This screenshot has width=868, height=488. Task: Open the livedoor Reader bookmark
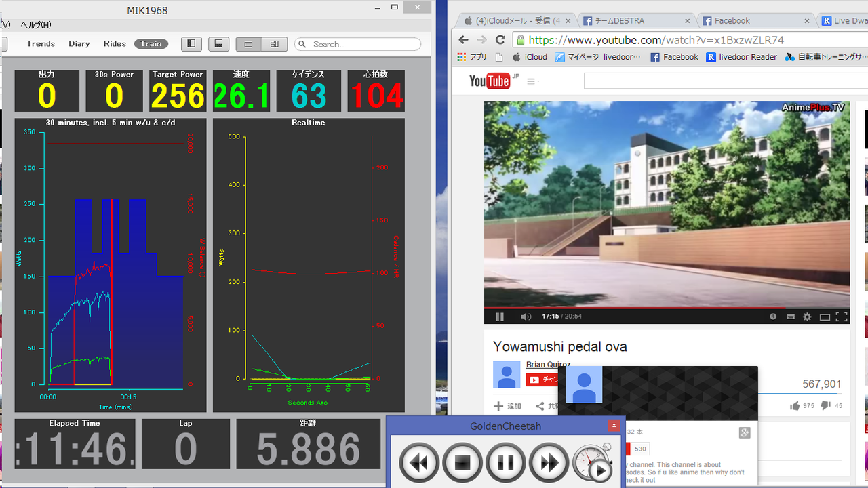click(741, 57)
